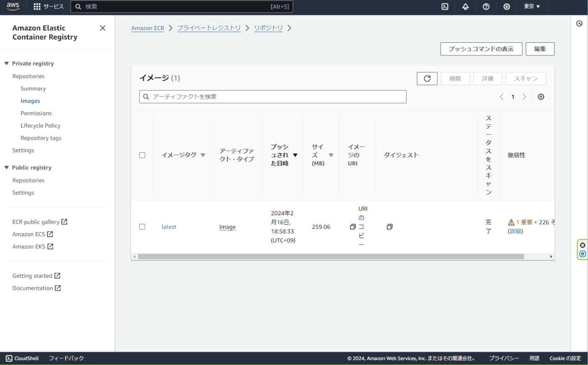Click the table horizontal scrollbar
This screenshot has width=588, height=365.
331,257
